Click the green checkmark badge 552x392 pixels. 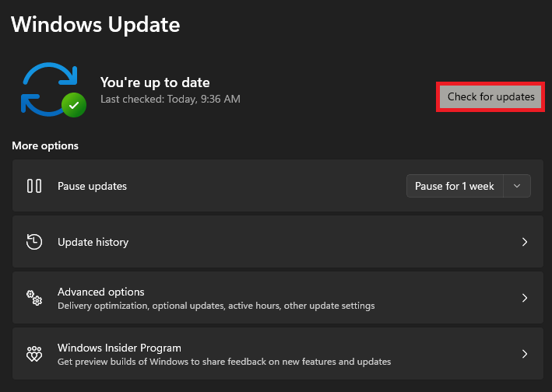[74, 105]
